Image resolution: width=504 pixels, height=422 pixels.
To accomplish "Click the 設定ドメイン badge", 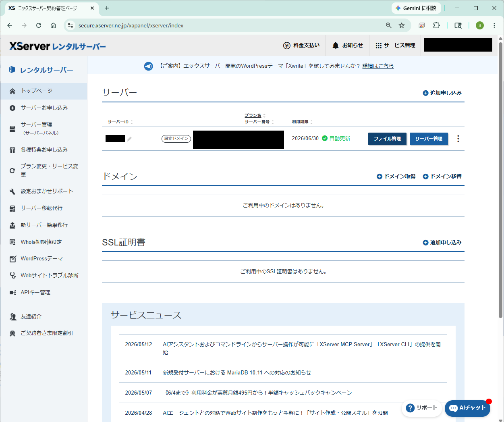I will [x=176, y=139].
